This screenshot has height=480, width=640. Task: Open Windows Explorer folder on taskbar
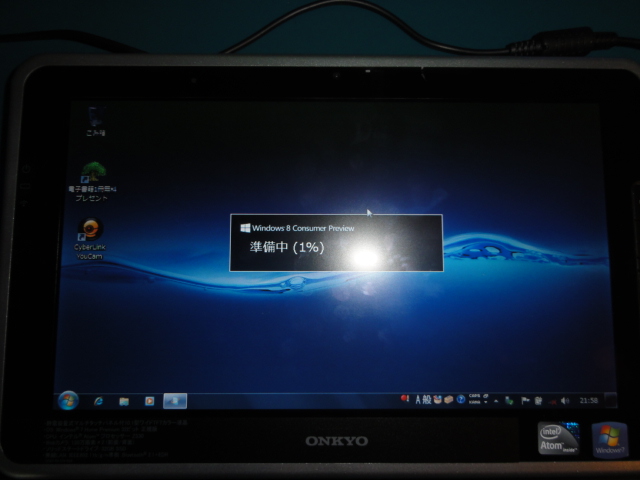coord(124,401)
